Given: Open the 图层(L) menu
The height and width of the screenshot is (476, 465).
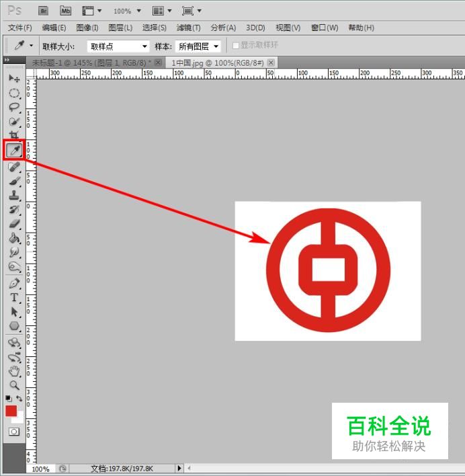Looking at the screenshot, I should 120,28.
